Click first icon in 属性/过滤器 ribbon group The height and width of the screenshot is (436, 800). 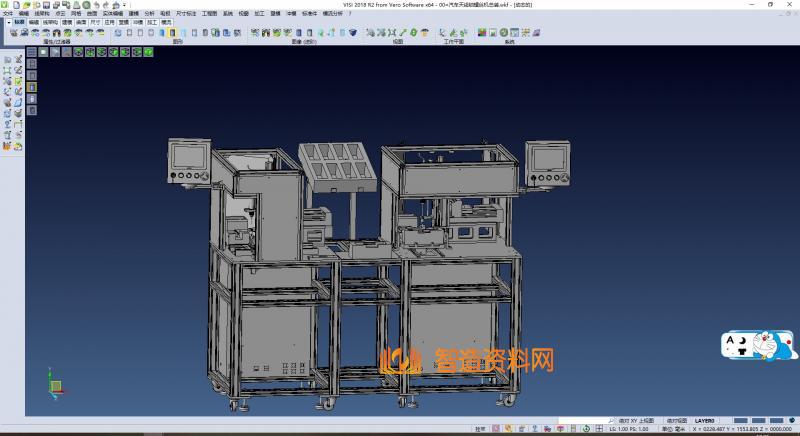point(12,33)
